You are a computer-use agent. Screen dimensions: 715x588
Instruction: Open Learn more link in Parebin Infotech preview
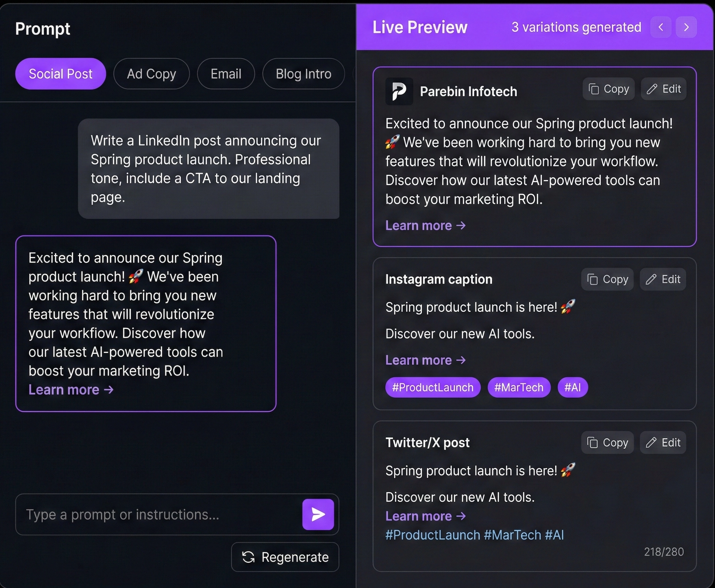pyautogui.click(x=425, y=225)
